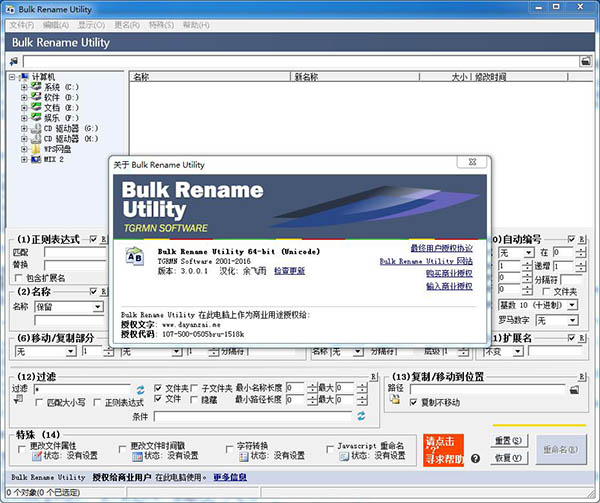Click the 计算机 computer icon in tree
The height and width of the screenshot is (503, 600).
click(24, 77)
